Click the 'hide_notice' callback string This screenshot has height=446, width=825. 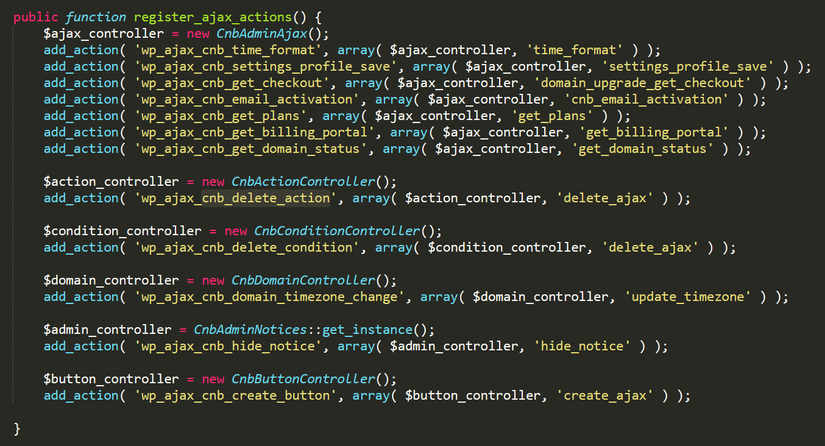click(582, 346)
